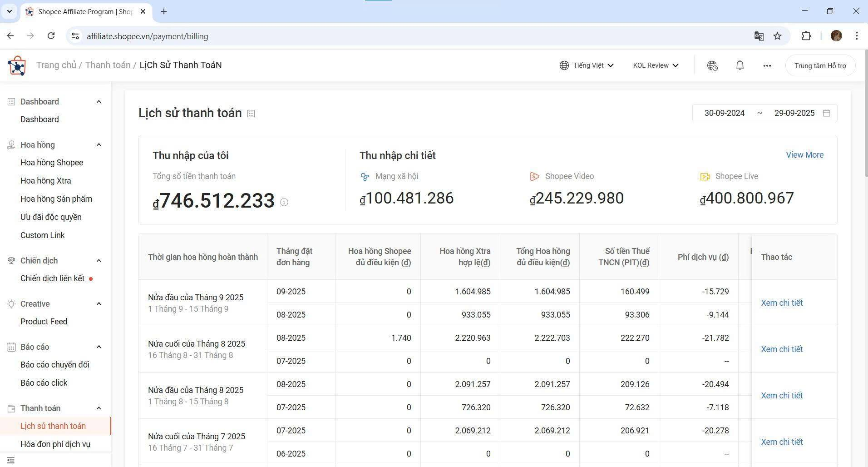
Task: Click the View More link
Action: (804, 155)
